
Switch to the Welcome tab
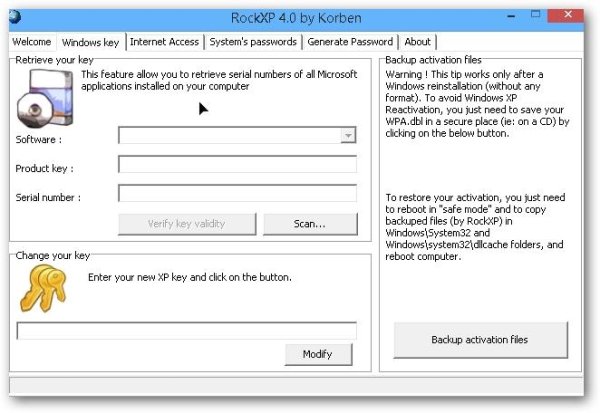pyautogui.click(x=31, y=42)
